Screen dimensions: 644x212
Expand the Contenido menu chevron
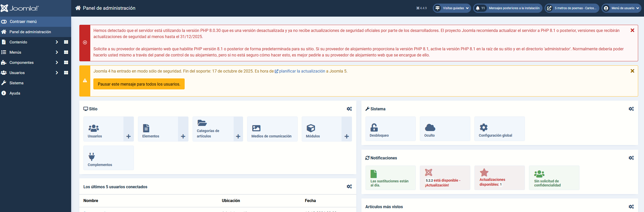click(57, 42)
